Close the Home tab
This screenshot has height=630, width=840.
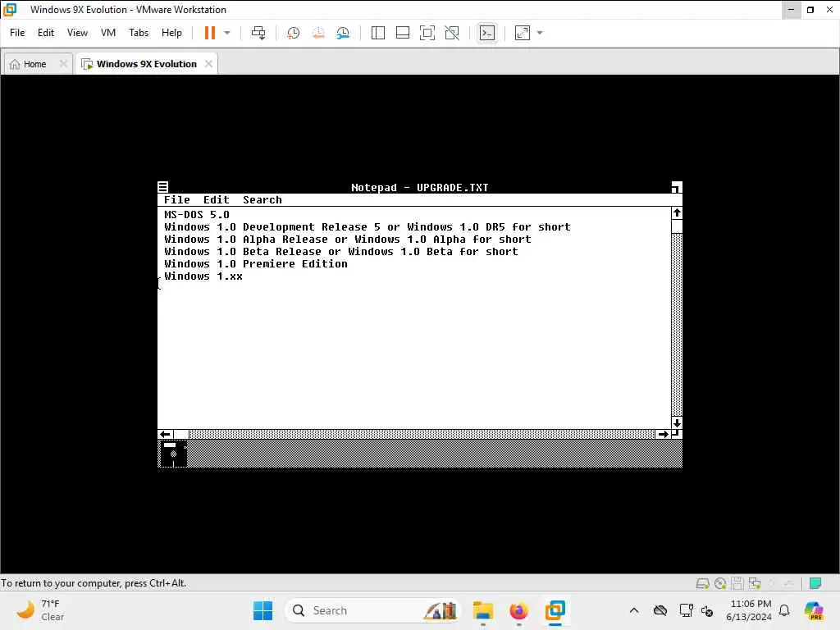point(63,64)
